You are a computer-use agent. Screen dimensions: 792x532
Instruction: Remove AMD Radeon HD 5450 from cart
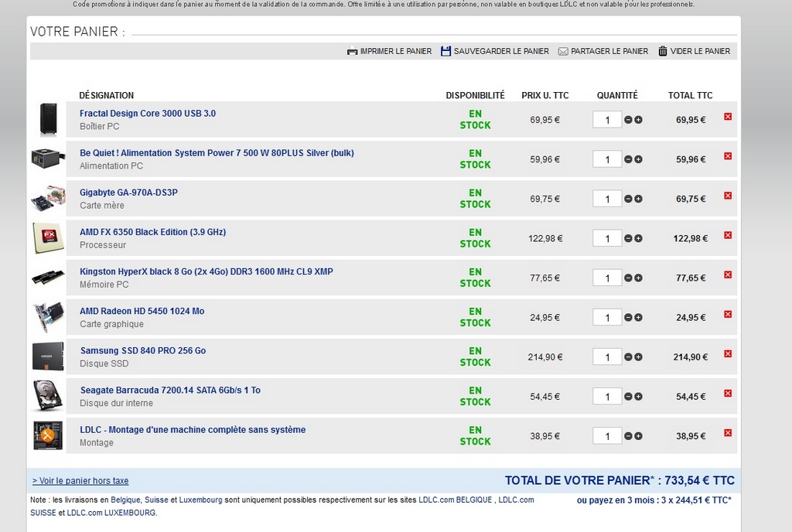pyautogui.click(x=728, y=314)
